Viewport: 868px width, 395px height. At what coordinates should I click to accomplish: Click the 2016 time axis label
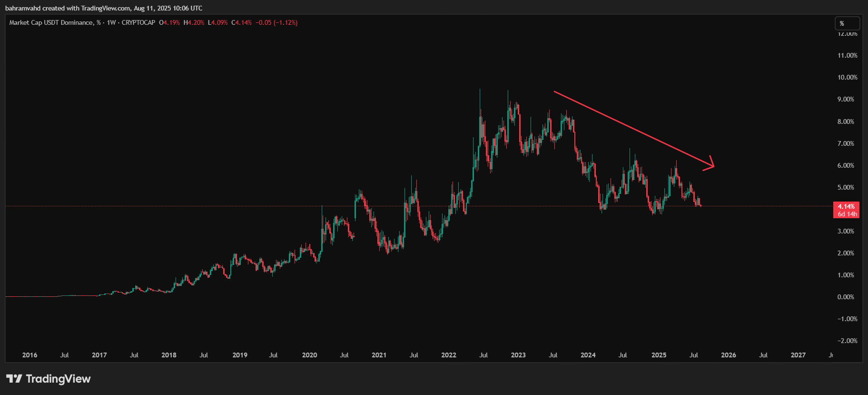[30, 355]
